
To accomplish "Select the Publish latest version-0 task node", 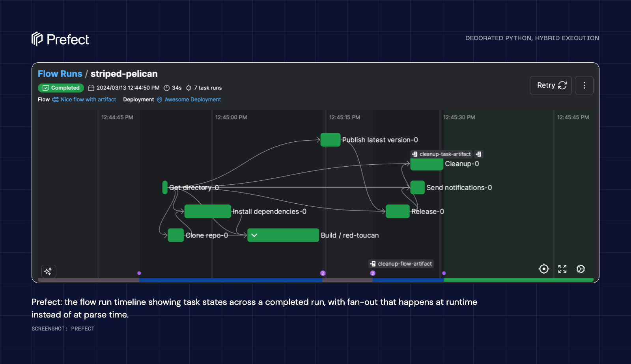I will coord(330,140).
